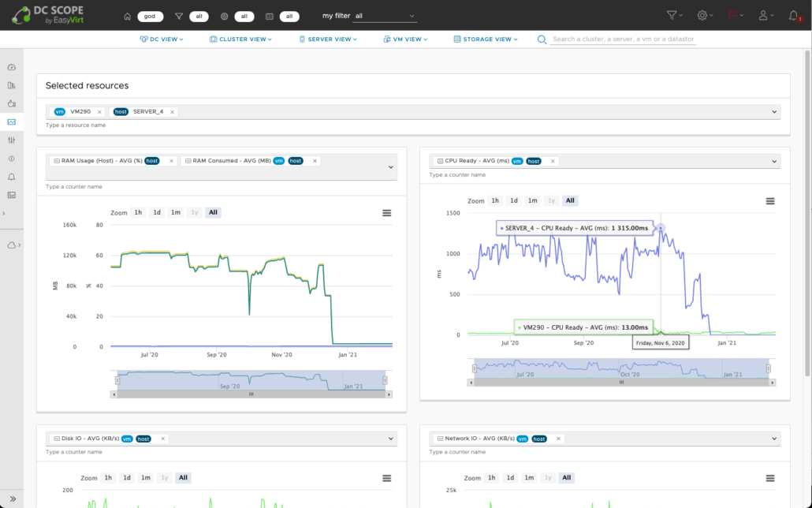Set Network IO chart zoom to 1m

[x=529, y=478]
